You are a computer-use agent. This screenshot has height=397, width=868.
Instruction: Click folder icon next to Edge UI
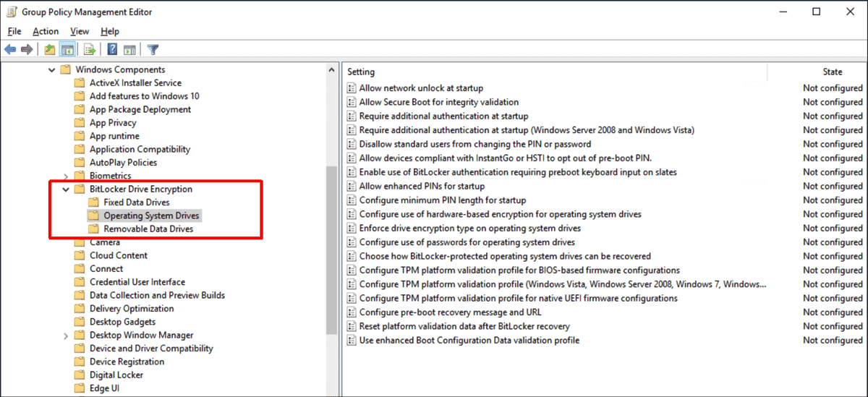[x=80, y=388]
